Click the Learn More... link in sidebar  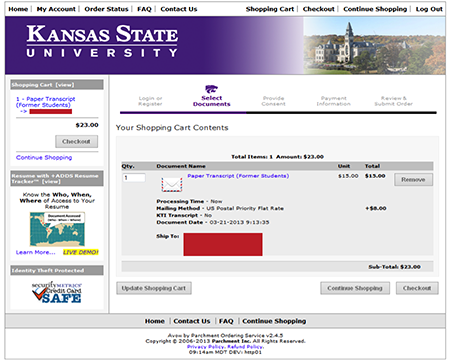point(36,252)
